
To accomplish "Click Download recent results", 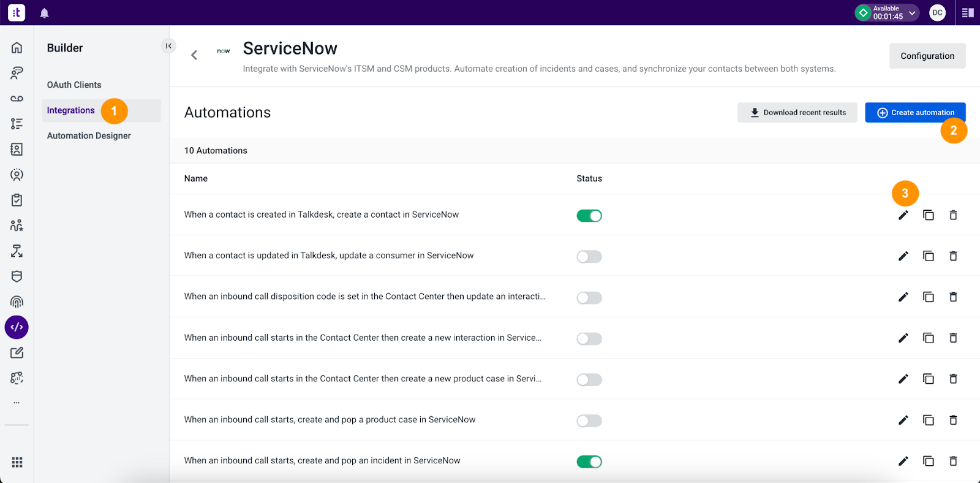I will [x=797, y=113].
